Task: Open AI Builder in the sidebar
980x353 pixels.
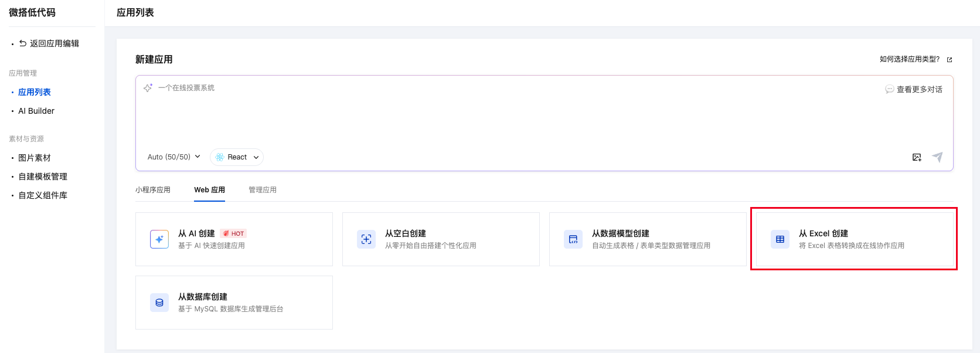Action: pyautogui.click(x=36, y=111)
